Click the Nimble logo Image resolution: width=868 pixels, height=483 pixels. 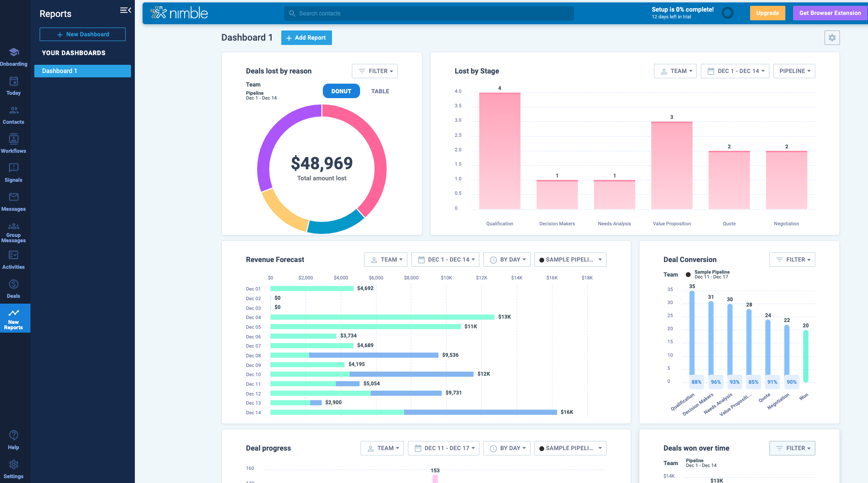click(x=179, y=13)
